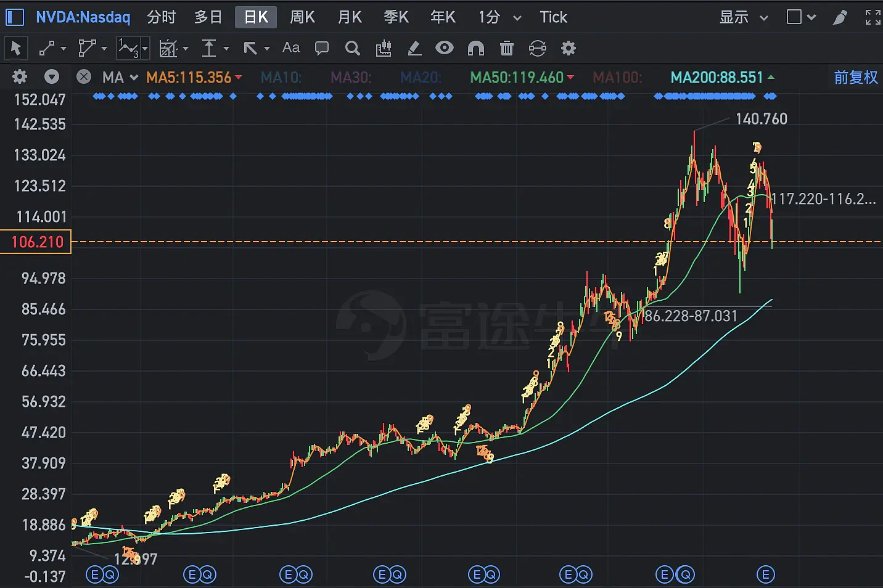Expand the wave pattern tool dropdown arrow
This screenshot has width=883, height=588.
[x=145, y=48]
